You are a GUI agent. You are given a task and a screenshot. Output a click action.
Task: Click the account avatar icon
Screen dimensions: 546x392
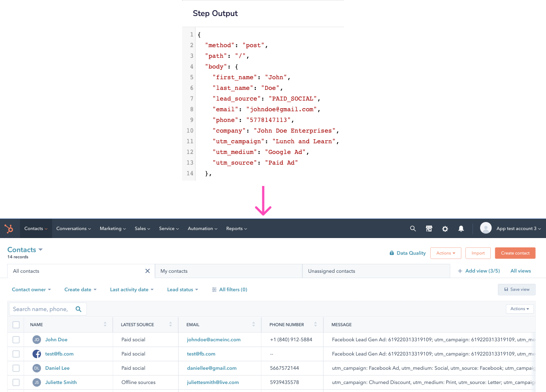[485, 228]
